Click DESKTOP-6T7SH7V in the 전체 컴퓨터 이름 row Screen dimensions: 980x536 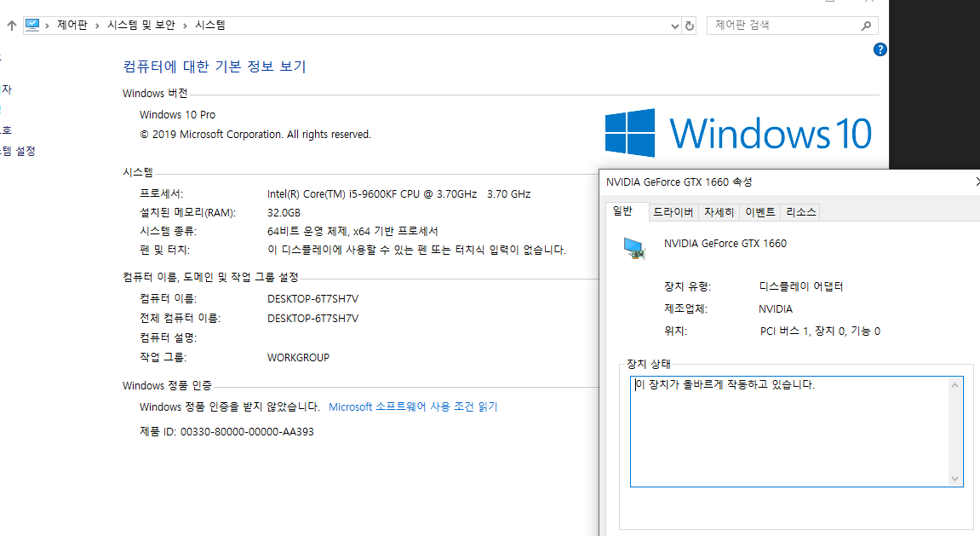[313, 319]
